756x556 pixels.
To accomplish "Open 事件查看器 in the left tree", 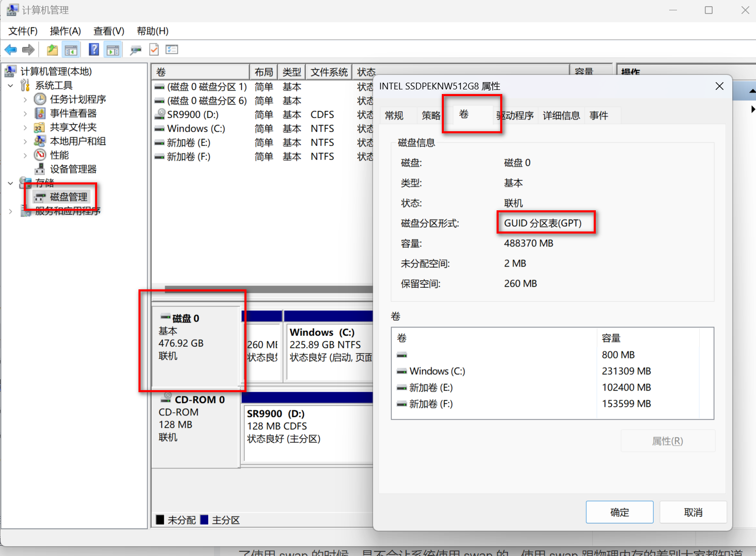I will tap(73, 113).
